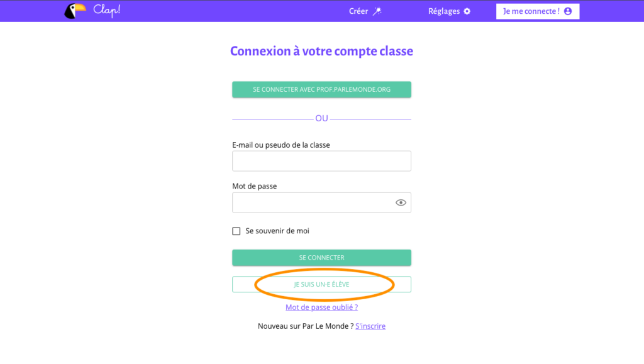The height and width of the screenshot is (364, 644).
Task: Click the Clap! wordmark in header
Action: pos(106,11)
